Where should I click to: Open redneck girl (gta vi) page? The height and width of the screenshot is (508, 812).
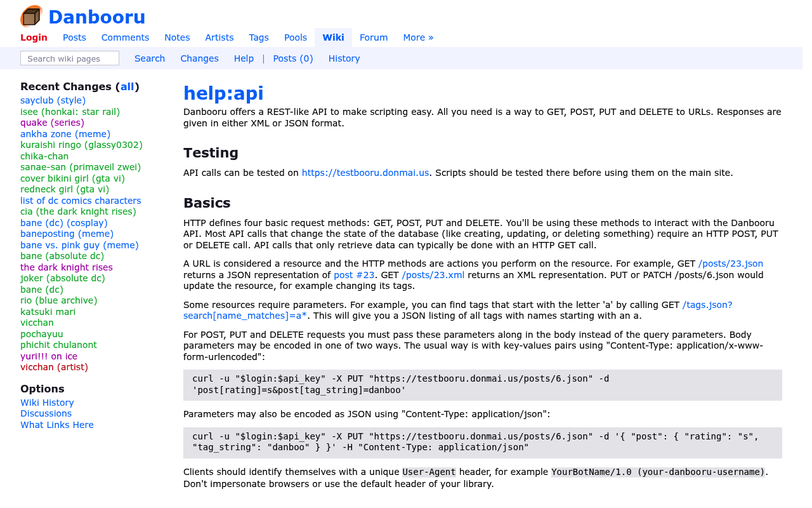[65, 189]
